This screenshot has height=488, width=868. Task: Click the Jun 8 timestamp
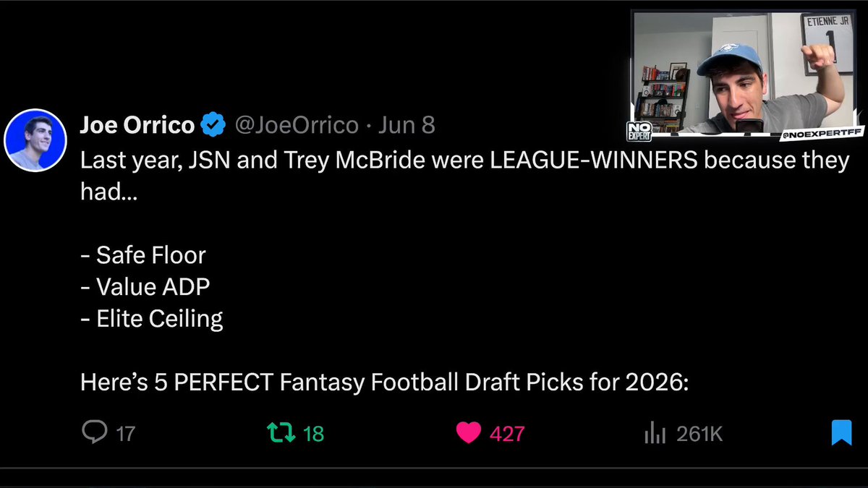pos(407,125)
